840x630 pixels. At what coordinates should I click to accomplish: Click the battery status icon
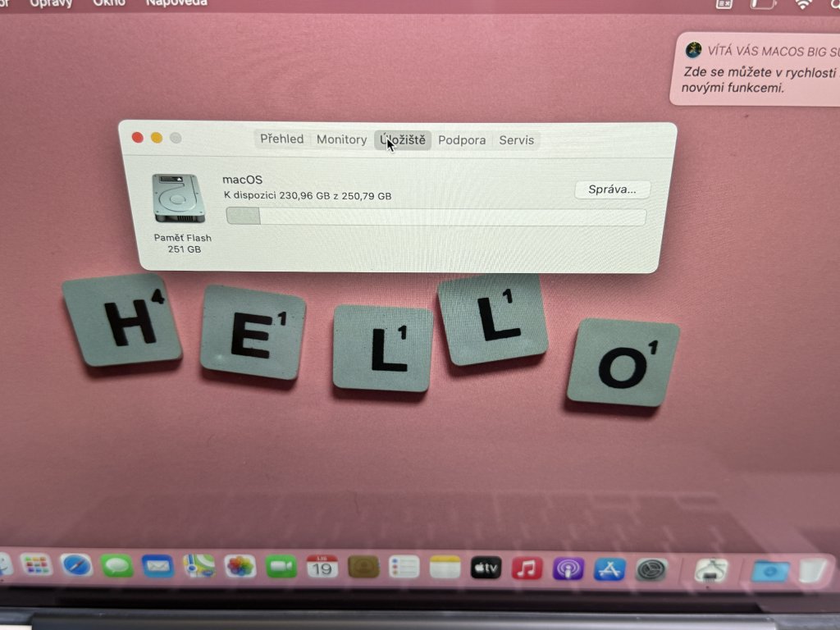(764, 4)
